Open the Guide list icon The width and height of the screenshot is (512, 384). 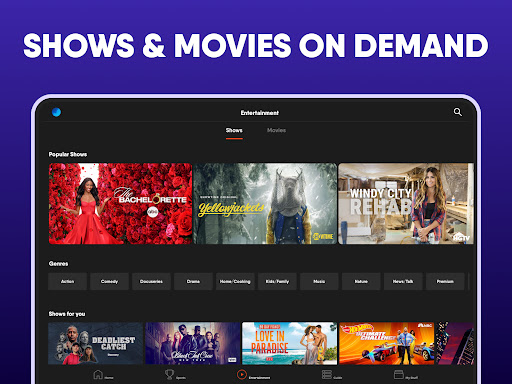(327, 374)
